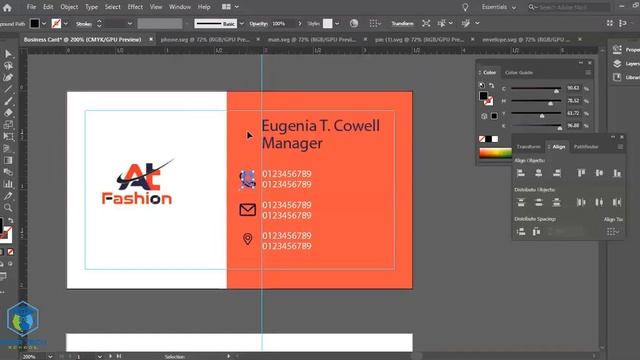Select the Column Graph tool
Image resolution: width=640 pixels, height=360 pixels.
point(8,184)
